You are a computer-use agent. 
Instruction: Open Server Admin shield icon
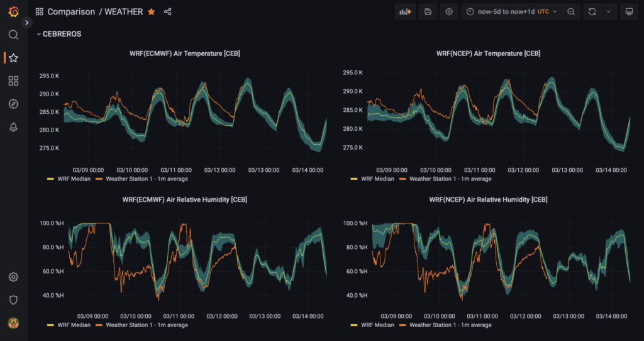click(14, 300)
